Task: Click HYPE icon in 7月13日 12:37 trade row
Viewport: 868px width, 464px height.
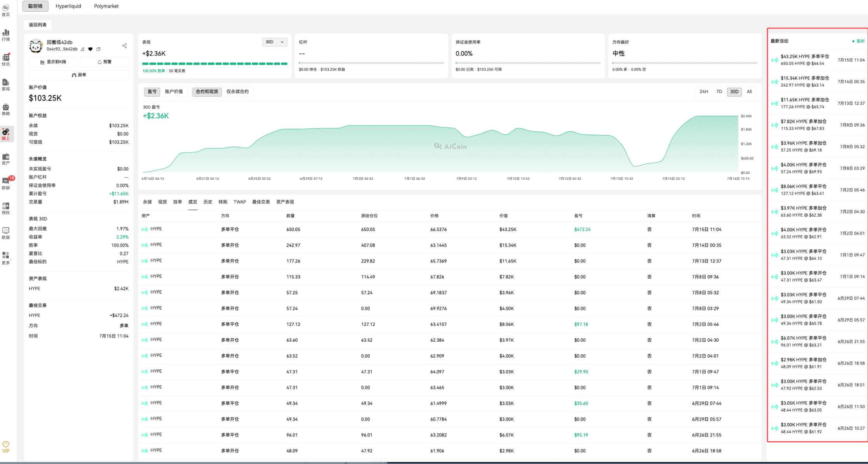Action: tap(145, 261)
